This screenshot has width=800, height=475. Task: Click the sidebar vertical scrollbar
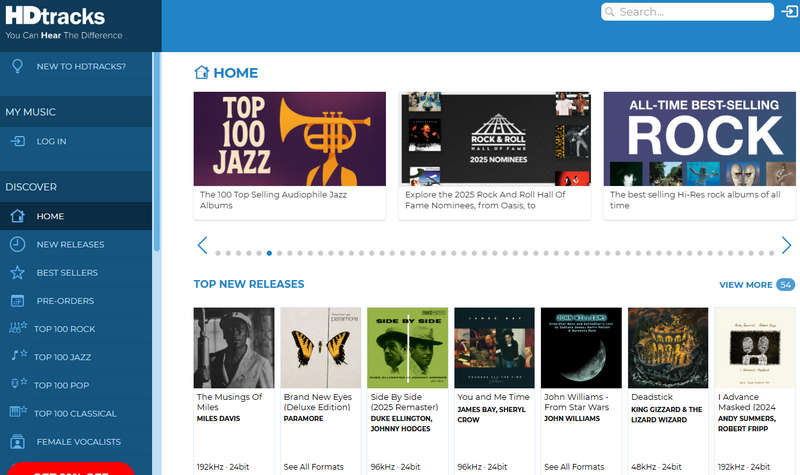point(157,152)
